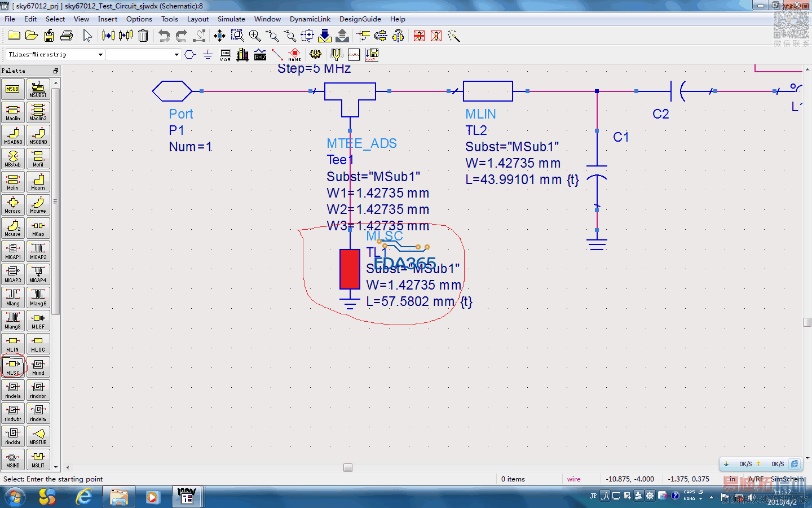812x508 pixels.
Task: Open the DesignGuide menu
Action: pyautogui.click(x=360, y=19)
